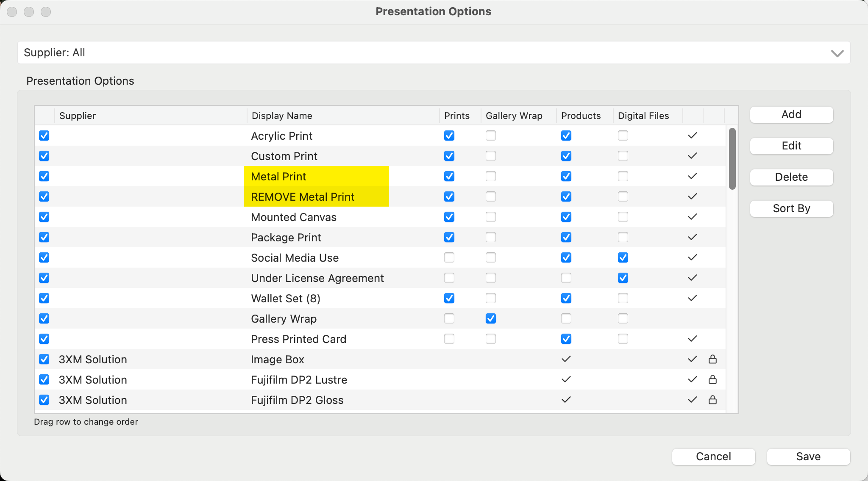Open the Sort By menu button
Viewport: 868px width, 481px height.
791,208
